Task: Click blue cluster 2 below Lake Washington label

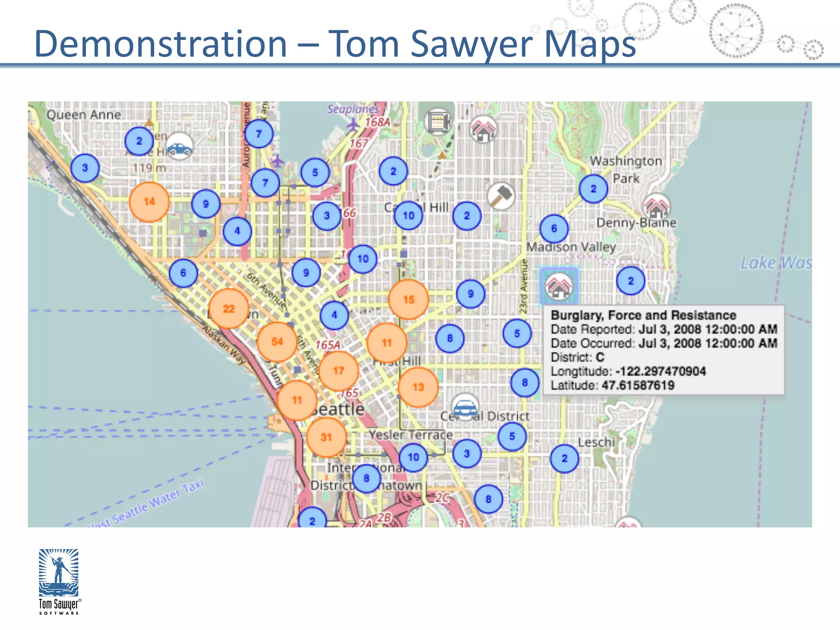Action: click(x=631, y=281)
